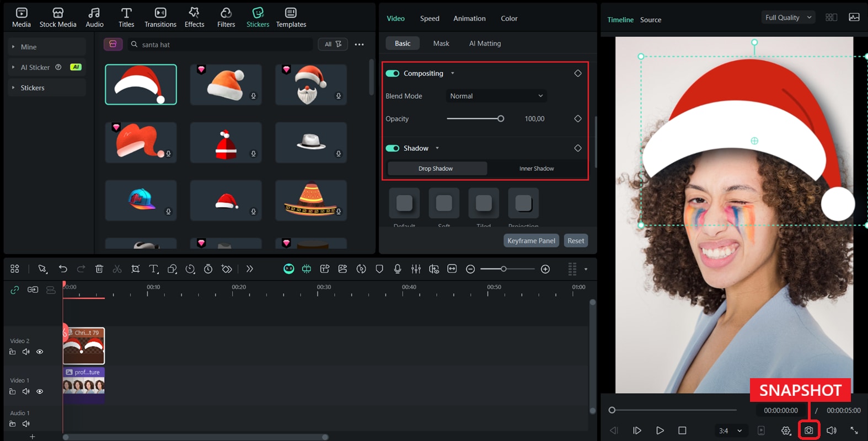
Task: Expand the Stickers category in sidebar
Action: (x=47, y=88)
